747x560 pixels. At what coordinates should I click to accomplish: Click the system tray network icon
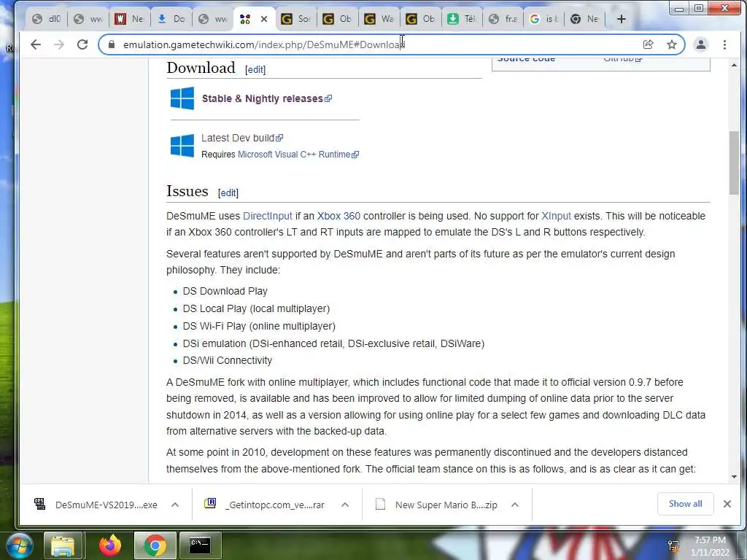pyautogui.click(x=673, y=546)
